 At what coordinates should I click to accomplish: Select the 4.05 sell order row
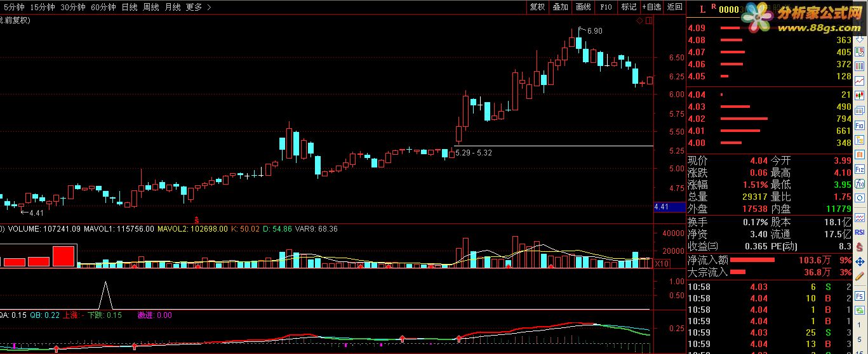click(770, 76)
